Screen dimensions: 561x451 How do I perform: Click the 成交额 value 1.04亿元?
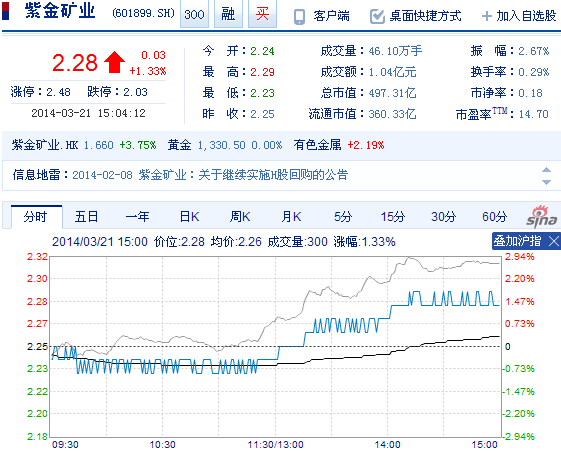pyautogui.click(x=392, y=72)
